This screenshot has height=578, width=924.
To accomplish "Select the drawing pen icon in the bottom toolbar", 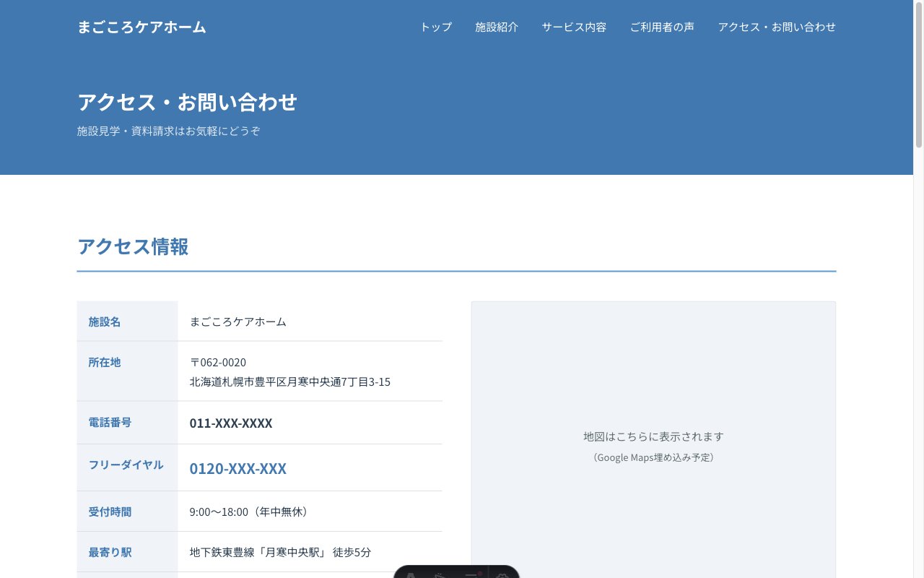I will (x=440, y=576).
